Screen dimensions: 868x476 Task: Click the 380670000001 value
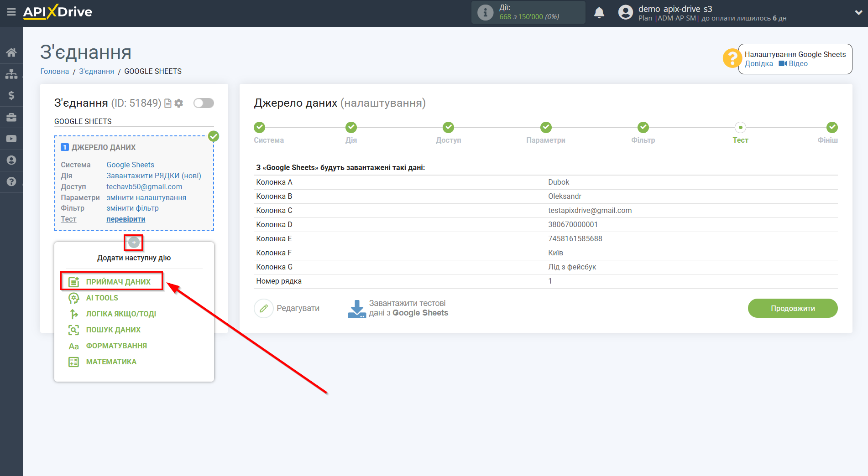click(x=573, y=224)
